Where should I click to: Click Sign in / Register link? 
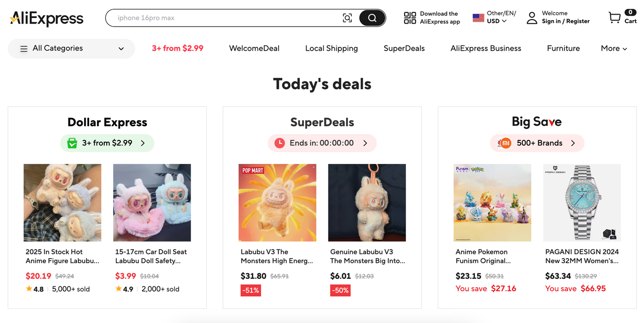[566, 21]
